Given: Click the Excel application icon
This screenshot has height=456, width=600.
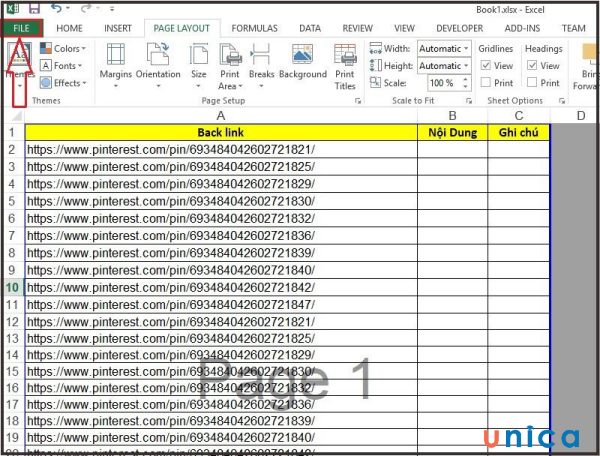Looking at the screenshot, I should [13, 8].
